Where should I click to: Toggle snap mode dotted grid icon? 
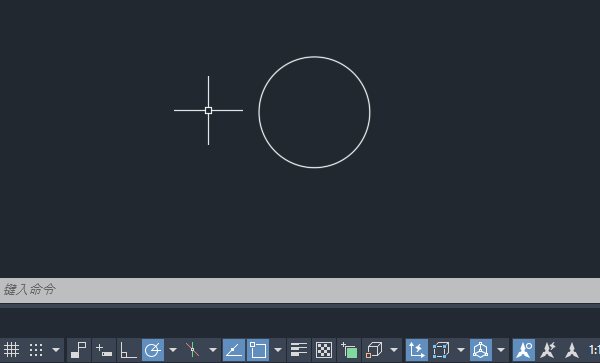click(x=36, y=350)
